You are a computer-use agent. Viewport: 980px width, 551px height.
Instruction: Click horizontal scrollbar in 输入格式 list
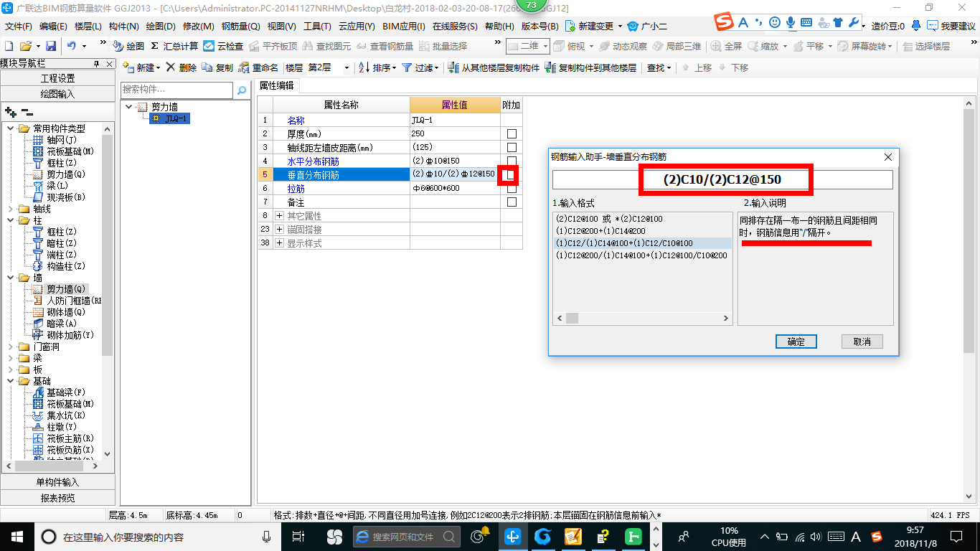point(642,318)
